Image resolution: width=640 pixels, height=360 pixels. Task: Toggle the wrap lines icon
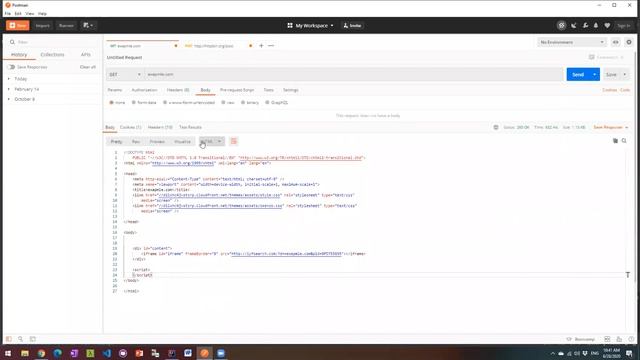pyautogui.click(x=234, y=142)
